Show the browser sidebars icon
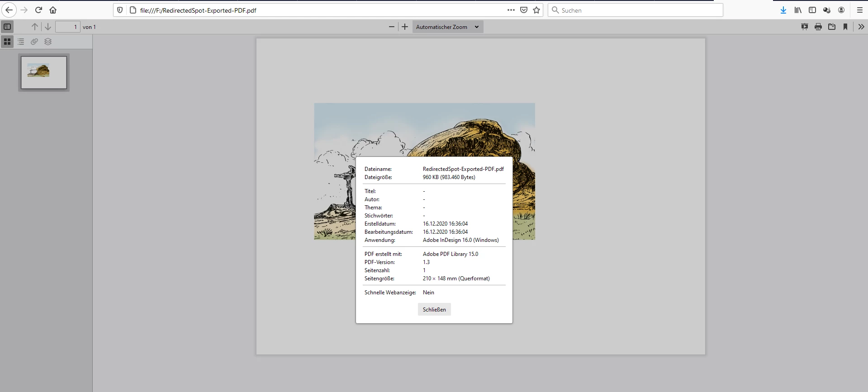The width and height of the screenshot is (868, 392). click(x=812, y=10)
